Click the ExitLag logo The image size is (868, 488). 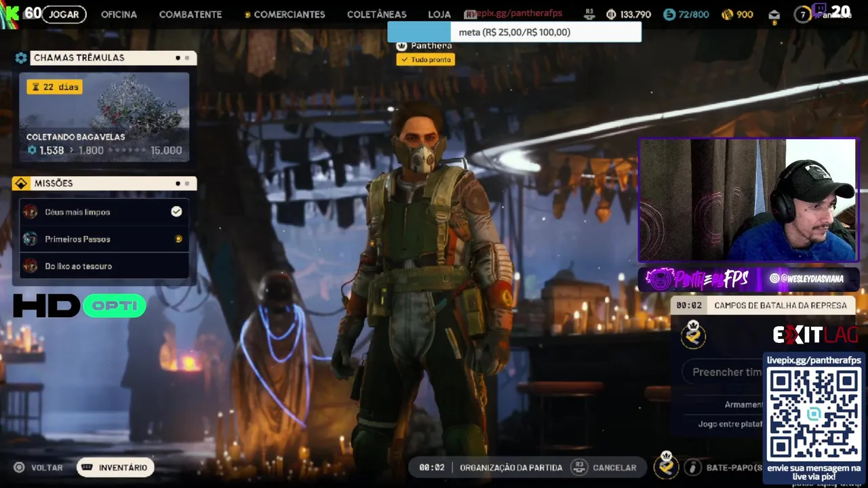tap(816, 335)
